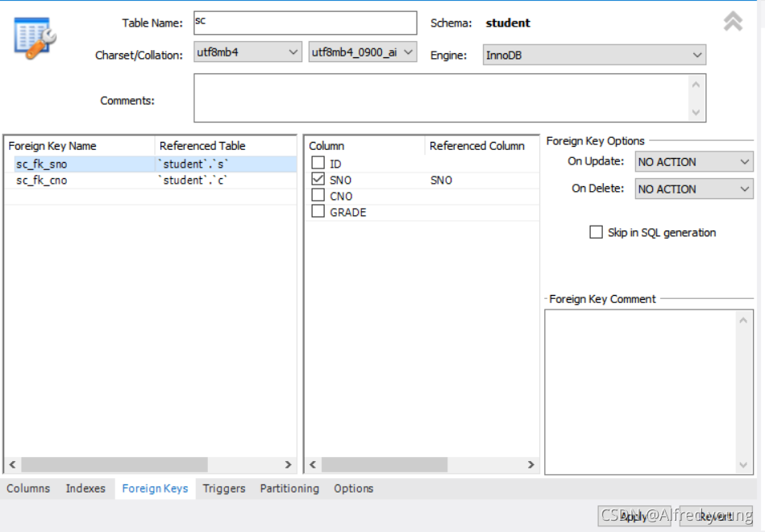Image resolution: width=765 pixels, height=532 pixels.
Task: Click the table editor wrench icon
Action: [35, 38]
